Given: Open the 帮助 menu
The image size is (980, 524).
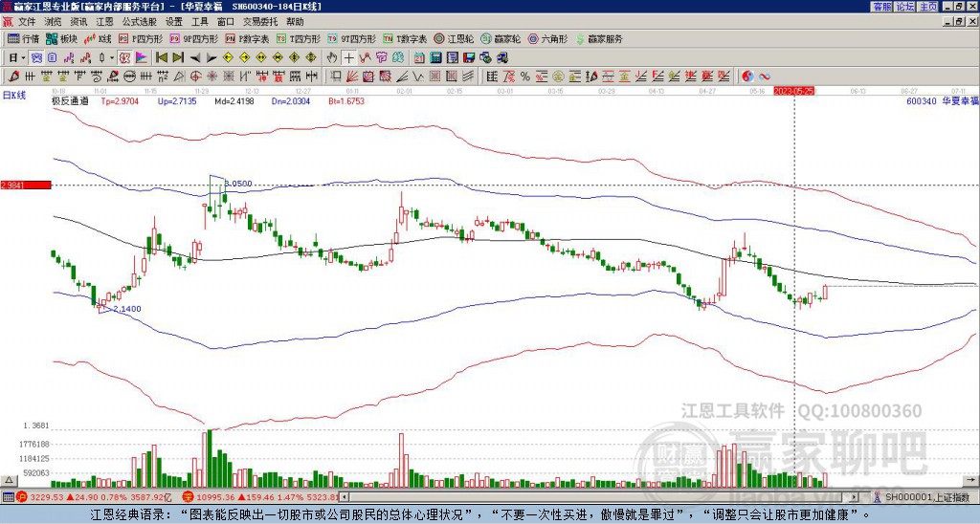Looking at the screenshot, I should (295, 22).
